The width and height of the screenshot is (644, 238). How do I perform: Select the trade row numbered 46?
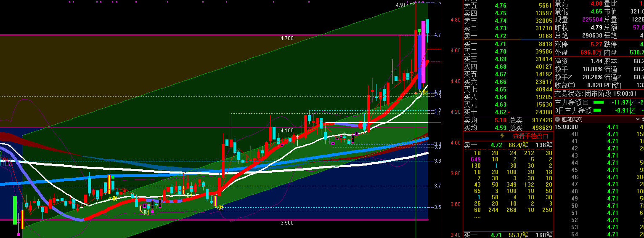(599, 177)
